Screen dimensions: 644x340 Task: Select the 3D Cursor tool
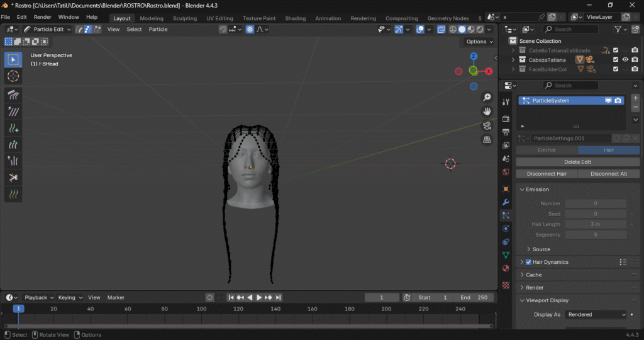(x=13, y=76)
